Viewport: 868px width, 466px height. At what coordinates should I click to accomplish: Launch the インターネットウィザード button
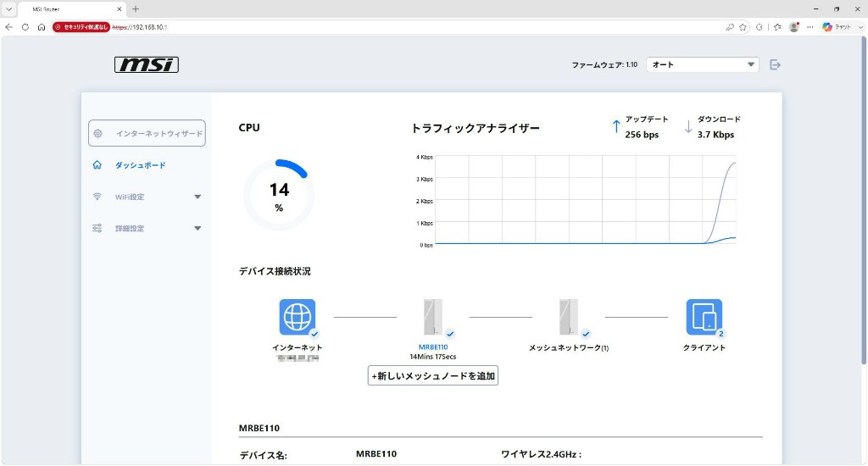pyautogui.click(x=147, y=133)
